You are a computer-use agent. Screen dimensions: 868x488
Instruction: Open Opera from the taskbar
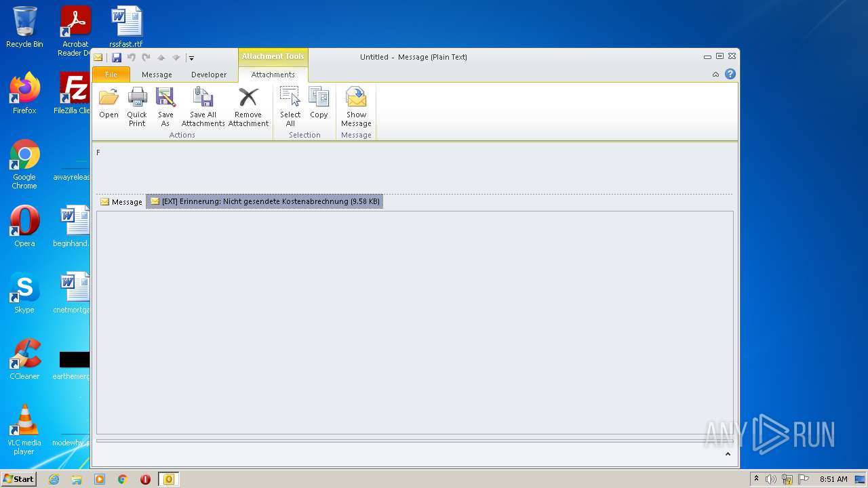145,479
